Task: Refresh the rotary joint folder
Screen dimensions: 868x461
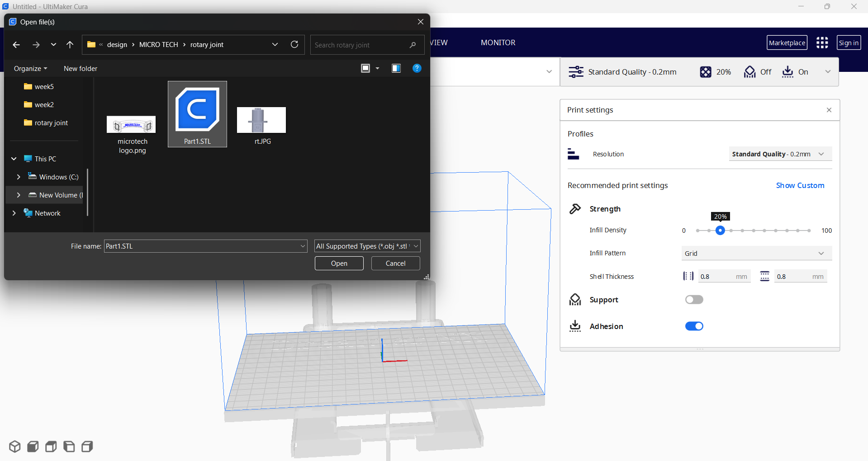Action: click(x=294, y=44)
